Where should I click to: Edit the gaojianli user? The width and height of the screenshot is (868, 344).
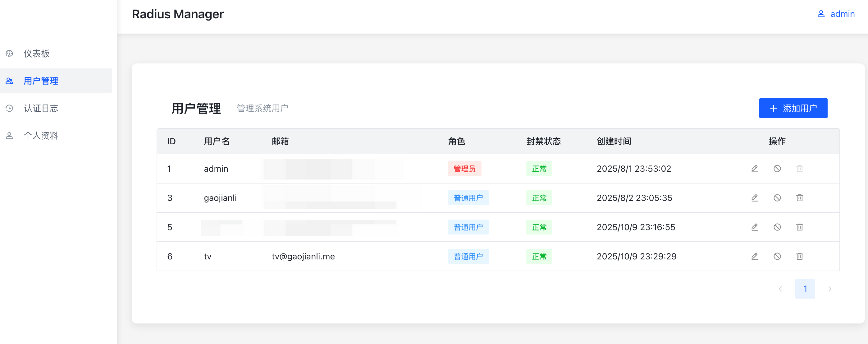point(755,198)
